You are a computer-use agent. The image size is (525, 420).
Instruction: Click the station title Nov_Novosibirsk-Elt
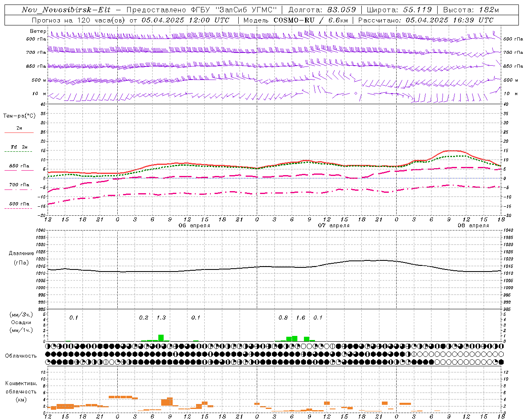(x=66, y=10)
